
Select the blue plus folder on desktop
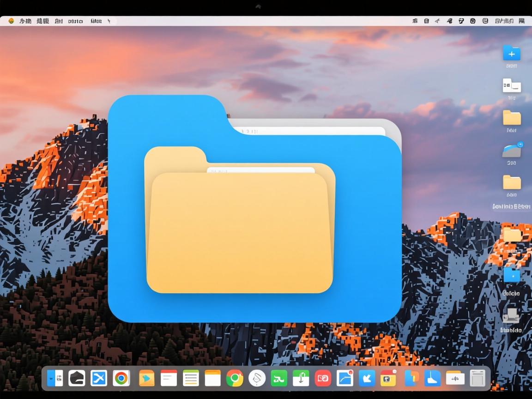point(511,54)
